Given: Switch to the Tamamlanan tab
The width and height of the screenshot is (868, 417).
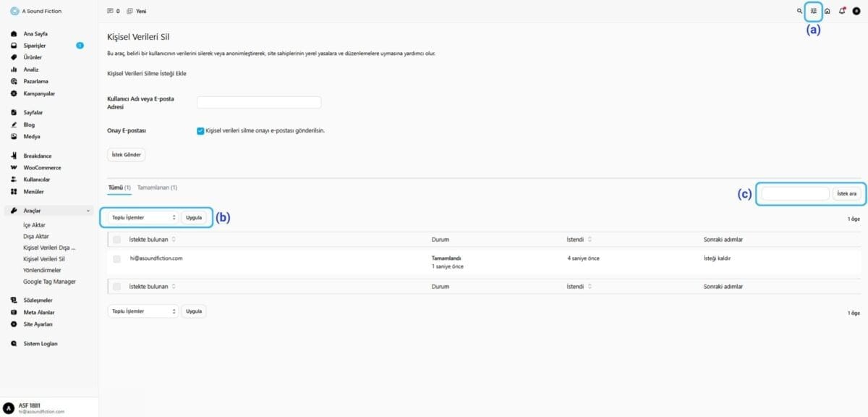Looking at the screenshot, I should coord(157,188).
